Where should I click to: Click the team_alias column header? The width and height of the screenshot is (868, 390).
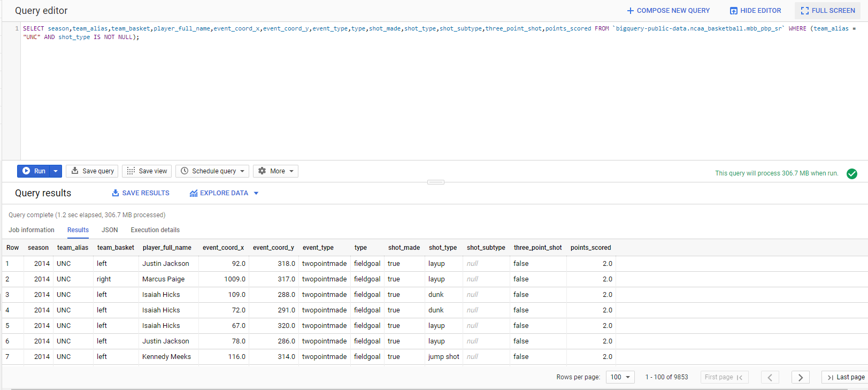point(73,248)
